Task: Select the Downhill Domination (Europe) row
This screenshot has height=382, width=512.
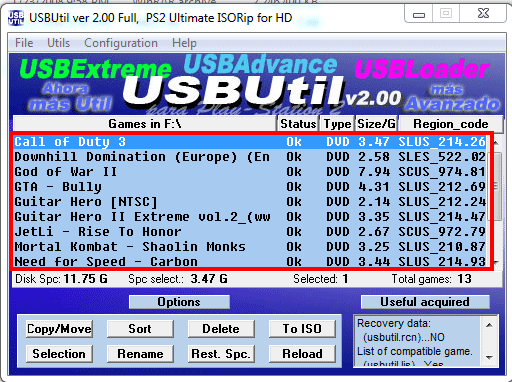Action: coord(250,157)
